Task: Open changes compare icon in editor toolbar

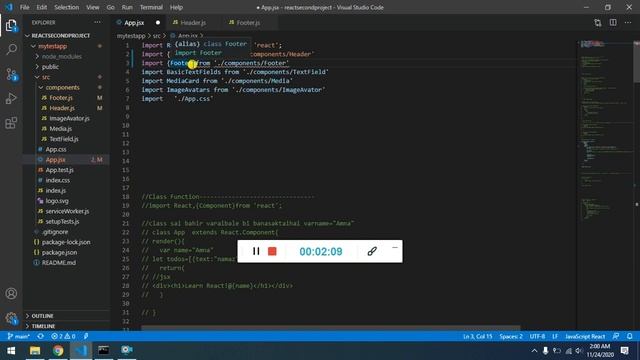Action: pos(598,23)
